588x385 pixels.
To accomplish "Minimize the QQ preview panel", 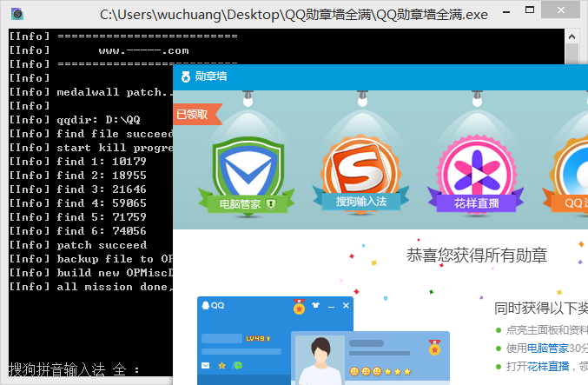I will click(x=332, y=306).
